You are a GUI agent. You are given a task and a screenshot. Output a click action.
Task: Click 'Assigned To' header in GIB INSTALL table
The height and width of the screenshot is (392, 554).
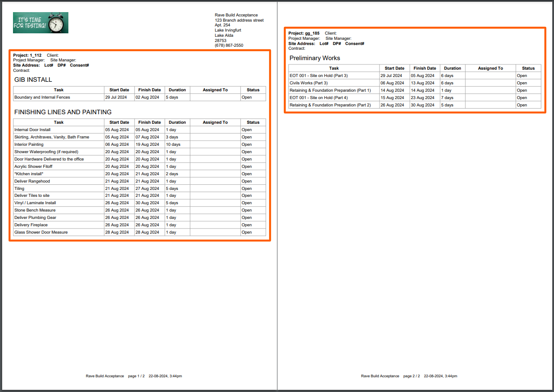[215, 90]
